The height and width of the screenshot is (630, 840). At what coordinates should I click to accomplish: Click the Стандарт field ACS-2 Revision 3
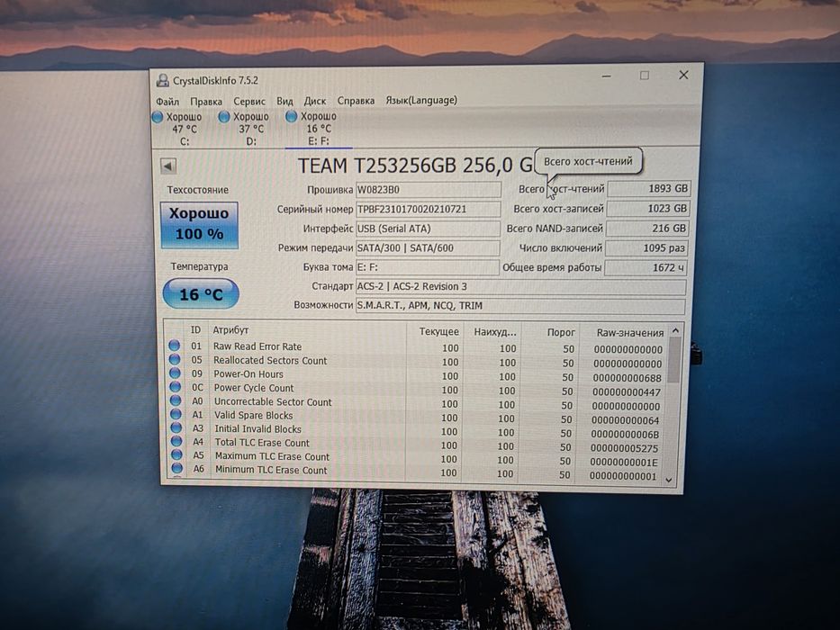click(x=520, y=286)
